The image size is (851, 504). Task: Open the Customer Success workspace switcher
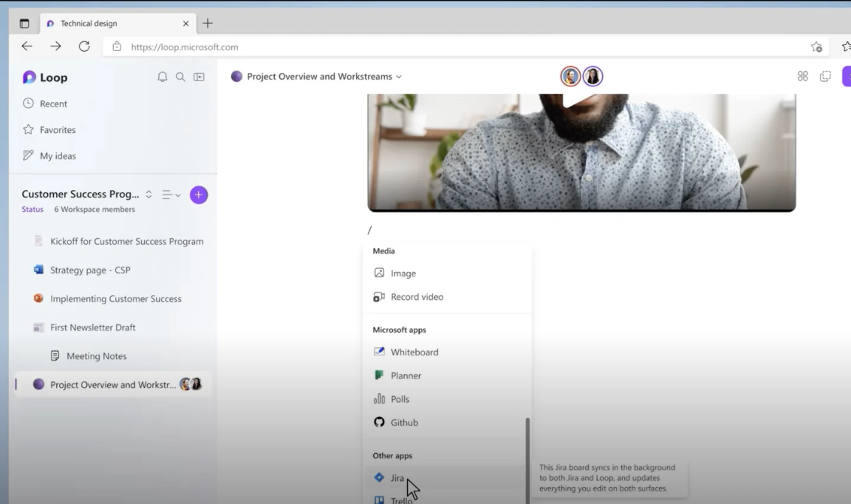point(148,194)
